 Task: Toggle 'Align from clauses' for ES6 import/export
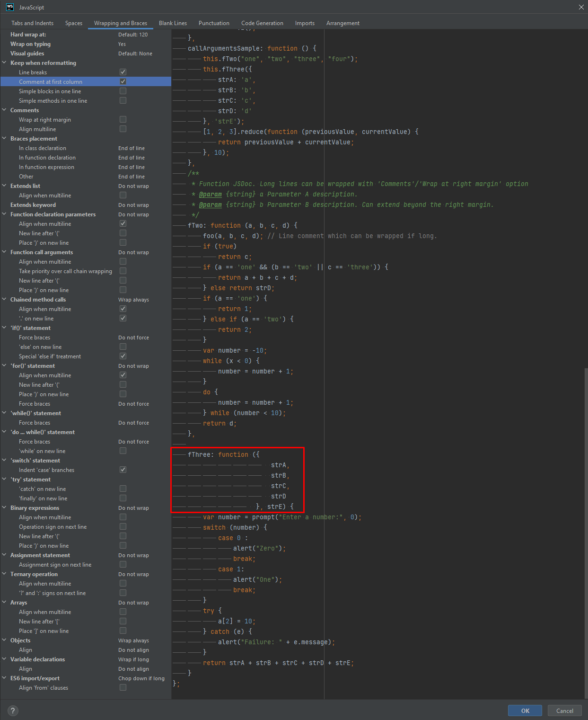pos(123,687)
